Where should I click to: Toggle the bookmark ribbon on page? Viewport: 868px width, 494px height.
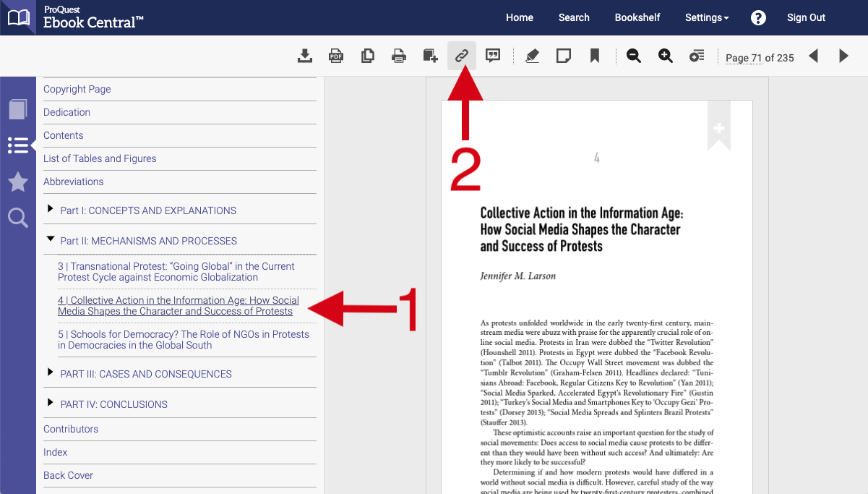[718, 128]
